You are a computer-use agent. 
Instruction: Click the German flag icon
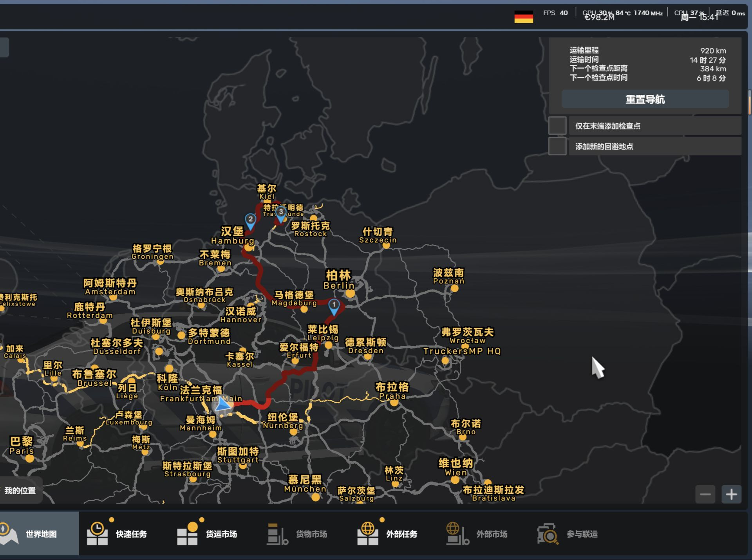[524, 17]
